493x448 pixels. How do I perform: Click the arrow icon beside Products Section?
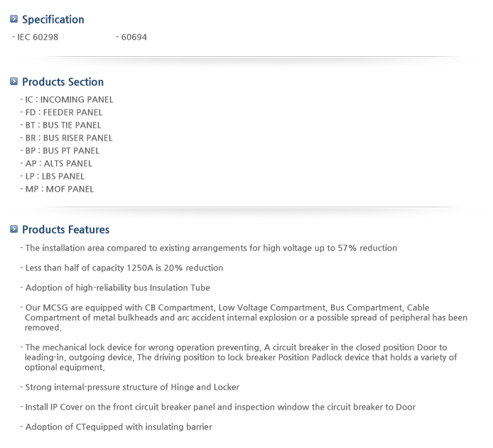[x=13, y=82]
